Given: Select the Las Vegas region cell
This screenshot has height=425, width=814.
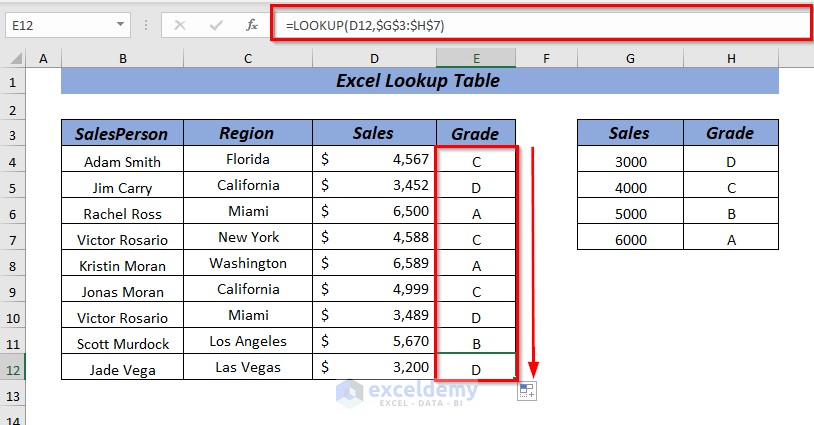Looking at the screenshot, I should pyautogui.click(x=248, y=367).
